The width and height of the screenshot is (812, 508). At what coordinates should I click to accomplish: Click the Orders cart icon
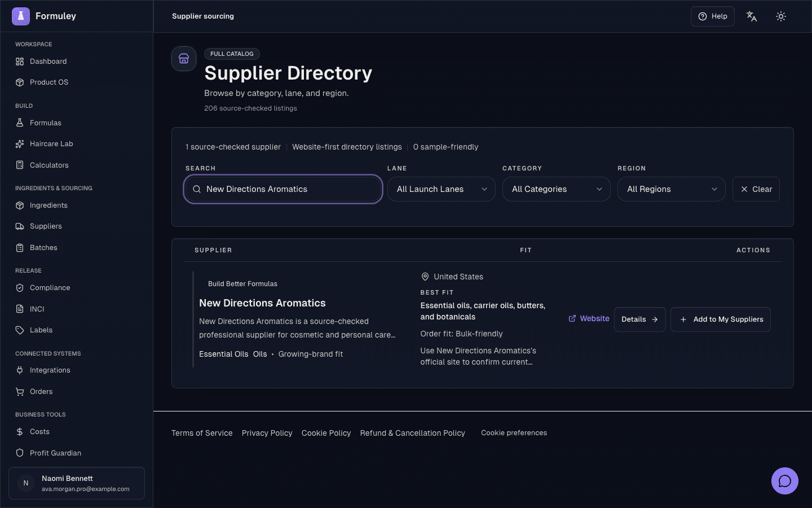click(20, 392)
